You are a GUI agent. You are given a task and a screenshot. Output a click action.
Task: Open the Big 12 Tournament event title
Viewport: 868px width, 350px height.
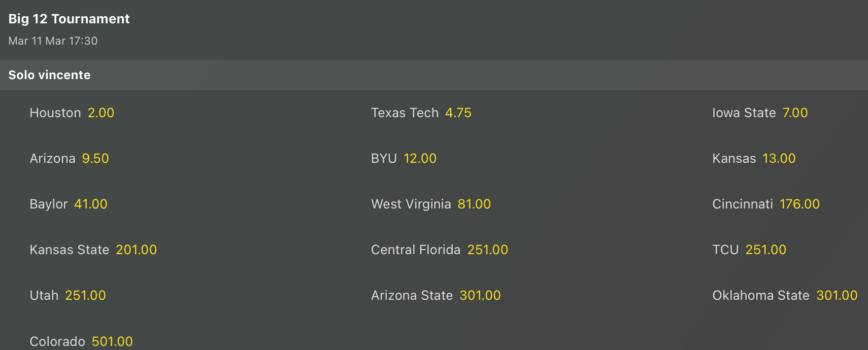[69, 19]
